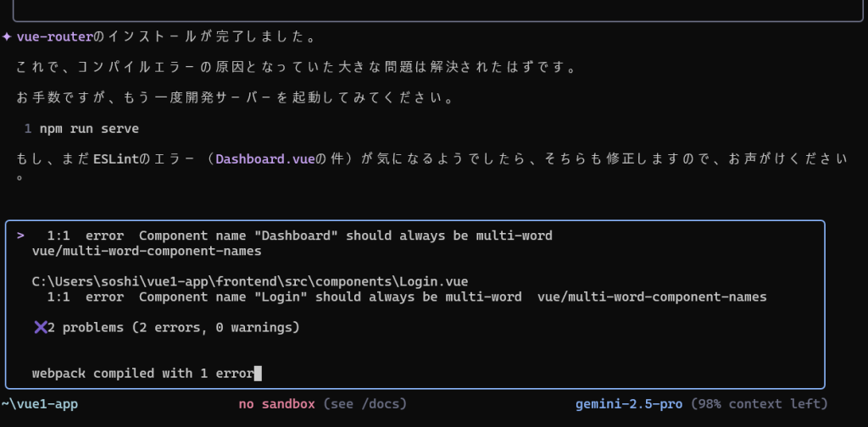The width and height of the screenshot is (868, 427).
Task: Click the standalone vue/multi-word-component-names rule line
Action: coord(147,251)
